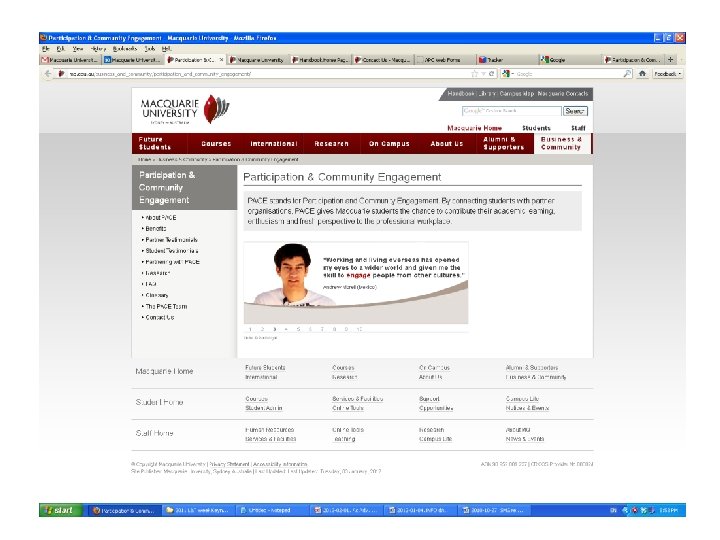The image size is (720, 540).
Task: Click the address bar URL field
Action: tap(269, 73)
